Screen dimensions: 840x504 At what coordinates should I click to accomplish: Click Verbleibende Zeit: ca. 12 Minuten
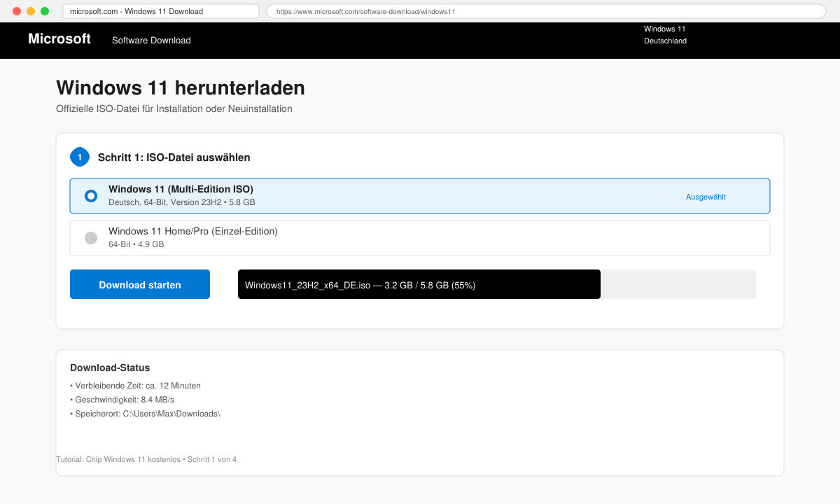coord(135,386)
